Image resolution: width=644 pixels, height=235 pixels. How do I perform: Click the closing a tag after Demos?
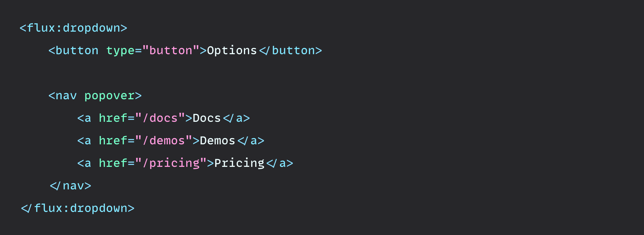pos(251,141)
